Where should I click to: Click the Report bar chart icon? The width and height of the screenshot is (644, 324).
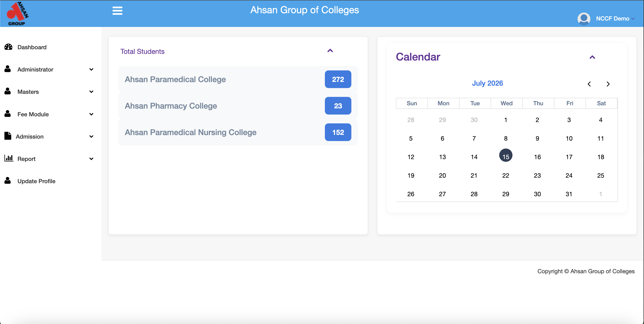9,158
